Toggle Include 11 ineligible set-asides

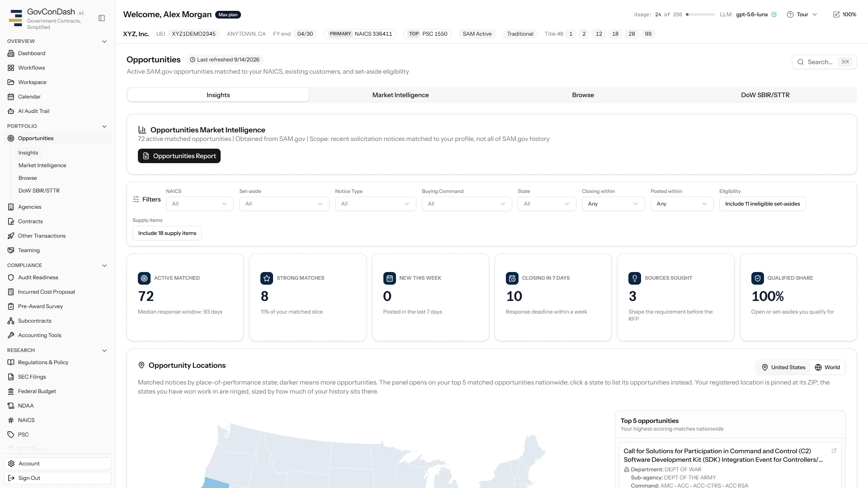(x=762, y=204)
